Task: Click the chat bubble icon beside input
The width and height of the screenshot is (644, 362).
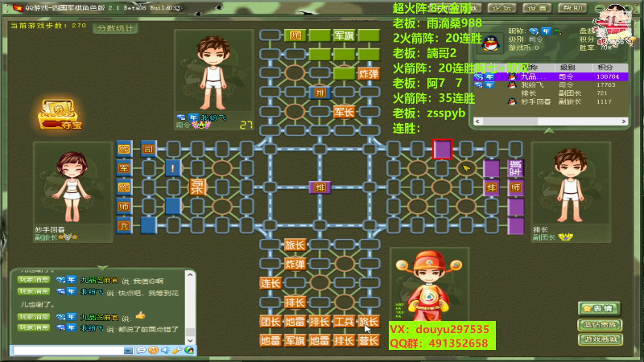Action: pos(141,350)
